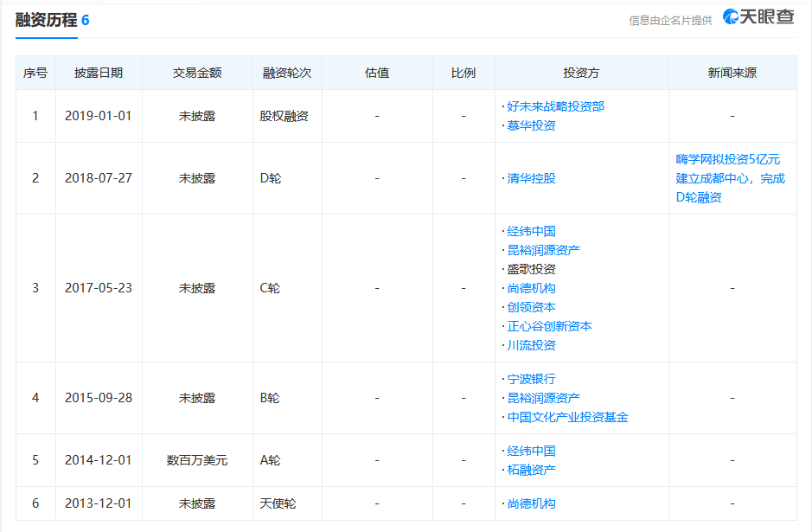Click the 融资轮次 column header
The image size is (812, 532).
[x=287, y=73]
